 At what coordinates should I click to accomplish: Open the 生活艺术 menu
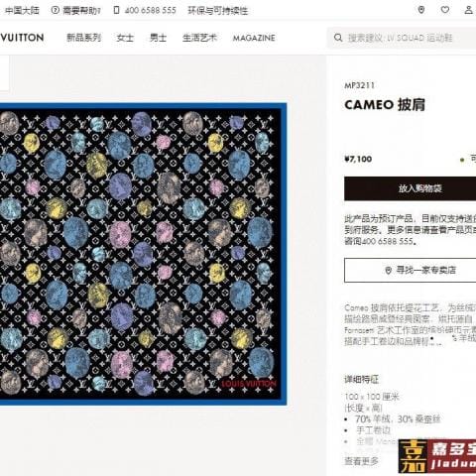[x=199, y=38]
